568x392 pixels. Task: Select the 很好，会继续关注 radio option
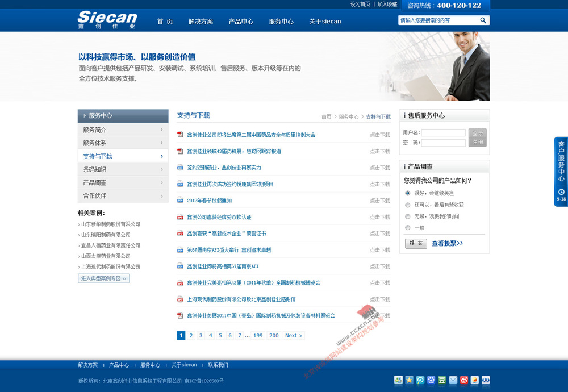tap(407, 193)
